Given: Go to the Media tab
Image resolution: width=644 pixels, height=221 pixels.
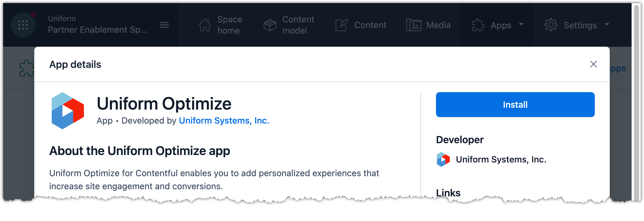Looking at the screenshot, I should [438, 25].
